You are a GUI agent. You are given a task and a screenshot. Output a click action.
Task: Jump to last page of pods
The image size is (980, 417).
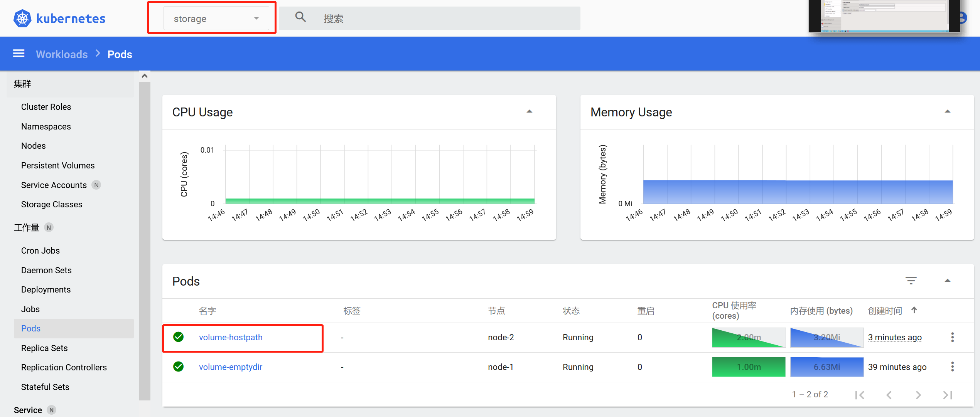pos(948,395)
